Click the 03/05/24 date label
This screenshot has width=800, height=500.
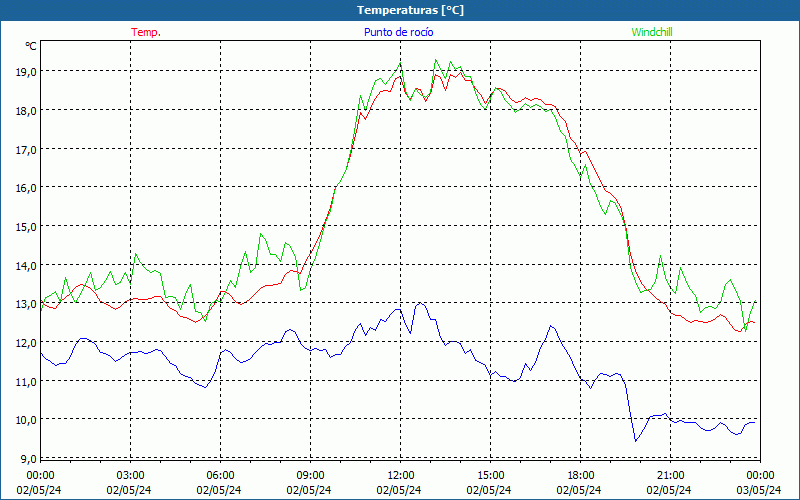coord(759,490)
